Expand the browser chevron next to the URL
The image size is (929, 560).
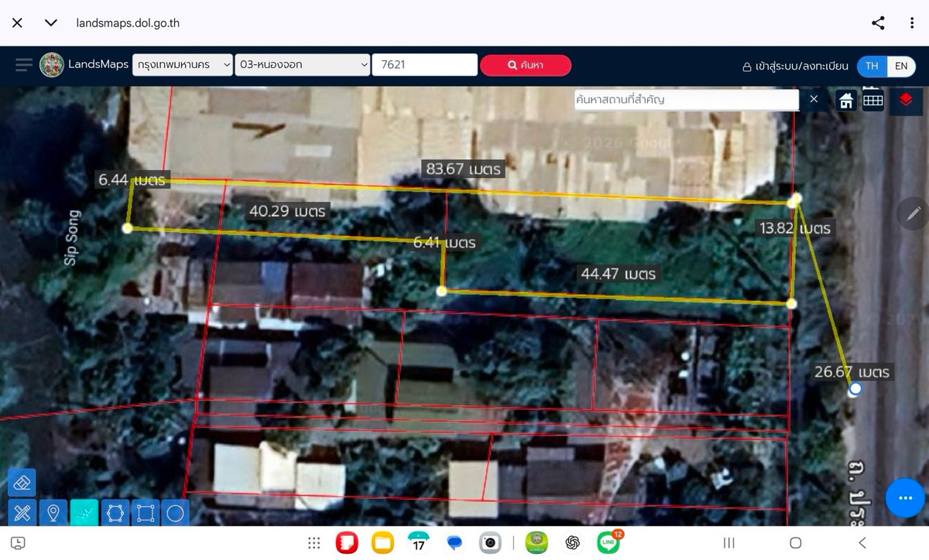[x=51, y=22]
